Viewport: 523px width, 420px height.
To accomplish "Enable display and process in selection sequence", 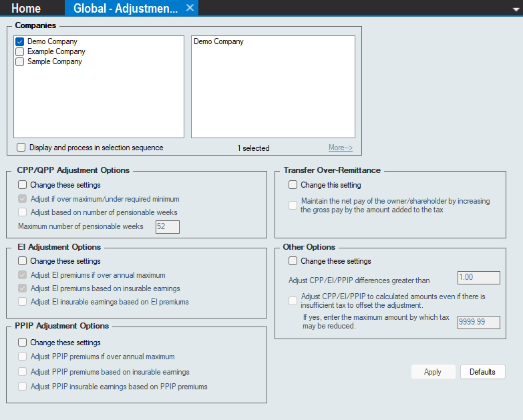I will click(x=21, y=148).
